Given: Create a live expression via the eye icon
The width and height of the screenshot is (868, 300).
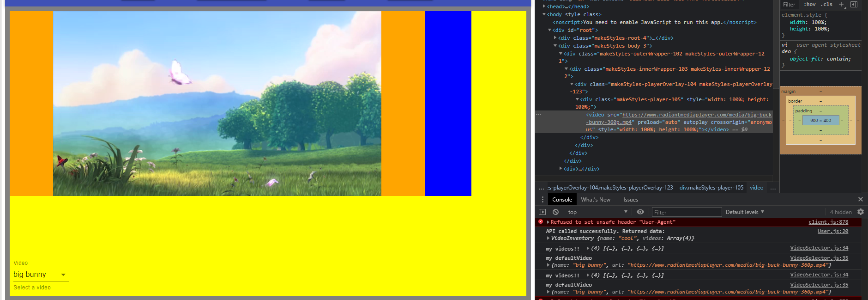Looking at the screenshot, I should click(640, 212).
